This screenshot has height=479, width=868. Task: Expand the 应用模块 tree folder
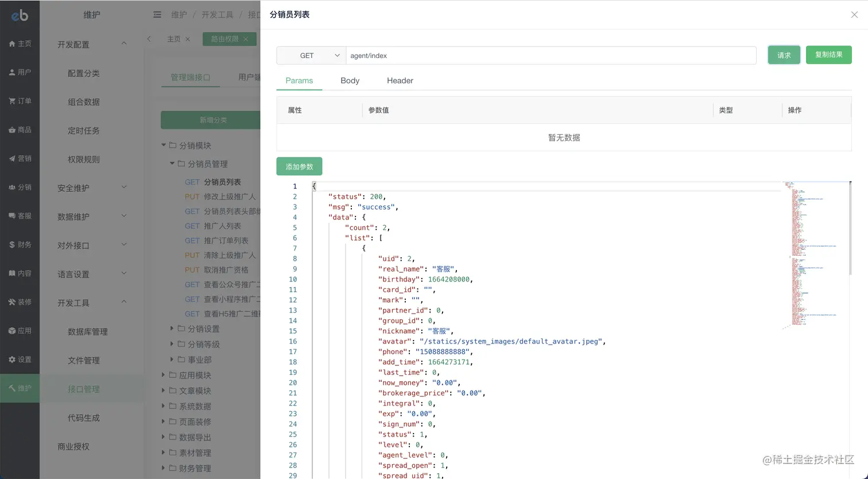(164, 375)
